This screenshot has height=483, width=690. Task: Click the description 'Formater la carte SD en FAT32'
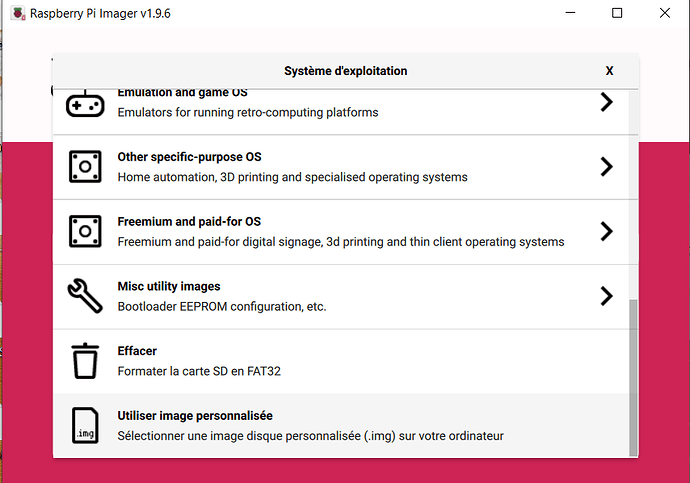199,371
